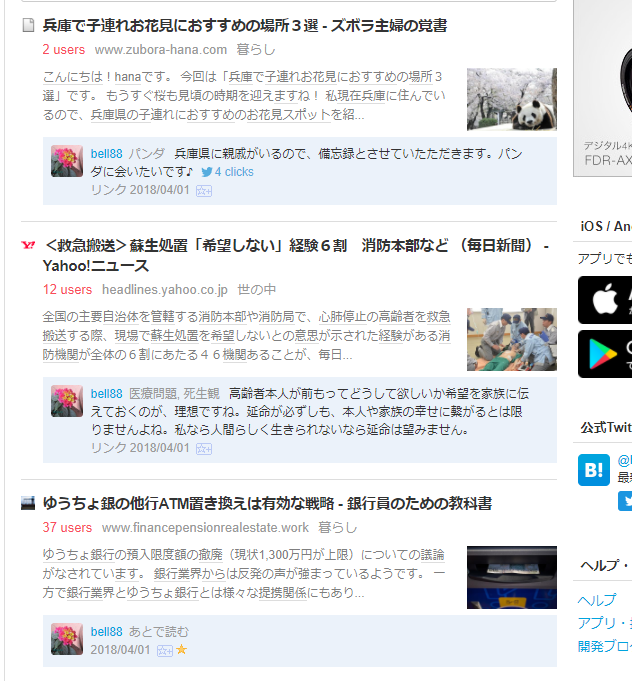Select the パンダ tag
Viewport: 632px width, 681px height.
click(147, 154)
